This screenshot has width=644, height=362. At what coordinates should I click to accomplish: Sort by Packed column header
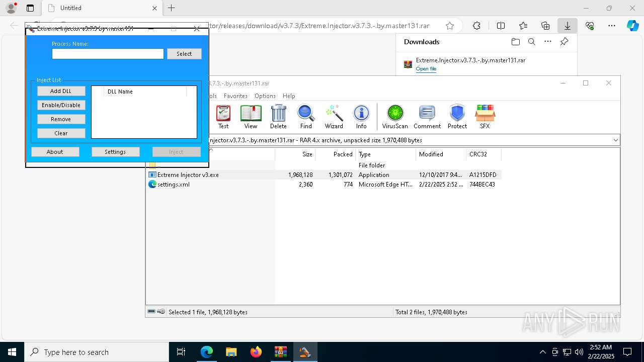[335, 154]
